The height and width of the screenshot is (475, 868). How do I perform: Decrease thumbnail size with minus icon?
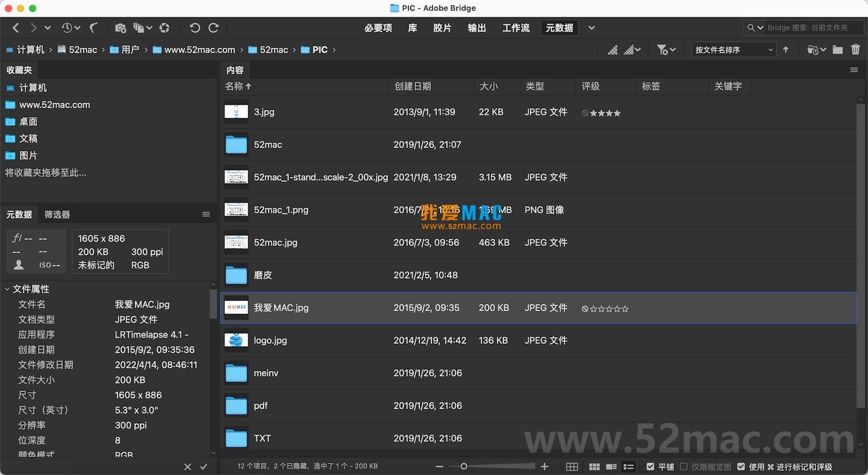click(x=439, y=467)
